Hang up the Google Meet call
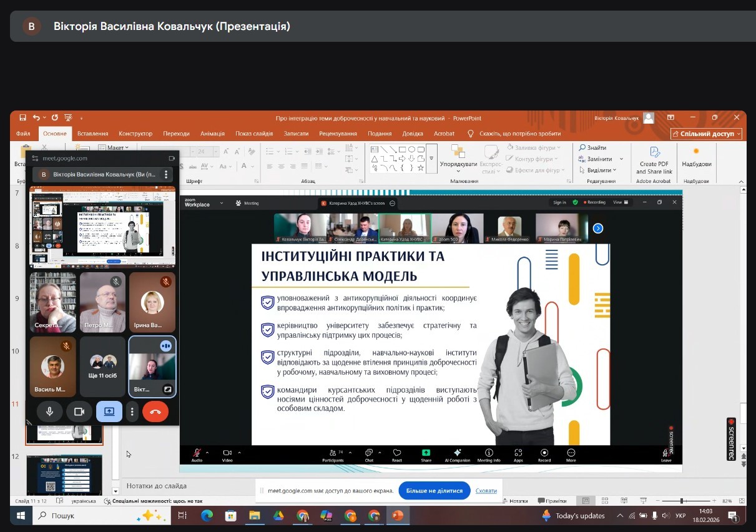Image resolution: width=756 pixels, height=532 pixels. [155, 411]
